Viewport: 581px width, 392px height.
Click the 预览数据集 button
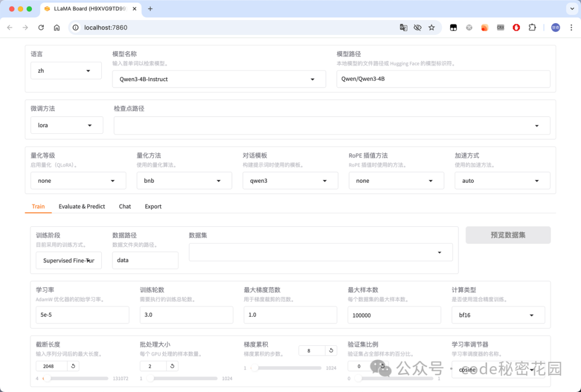coord(508,235)
